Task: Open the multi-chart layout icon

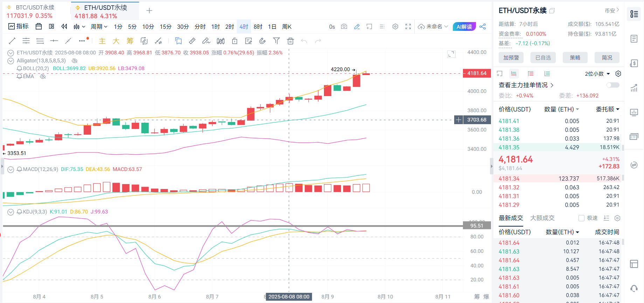Action: pyautogui.click(x=51, y=26)
